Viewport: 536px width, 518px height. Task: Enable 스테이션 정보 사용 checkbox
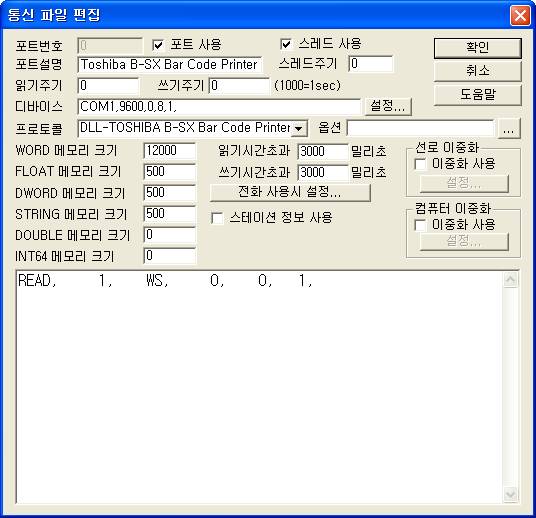[217, 218]
